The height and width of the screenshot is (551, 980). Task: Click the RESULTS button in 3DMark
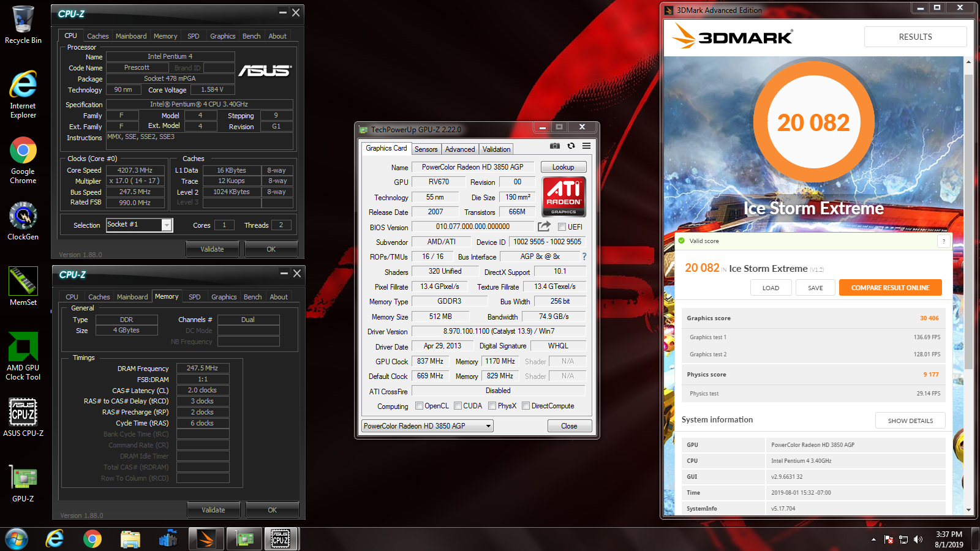tap(915, 37)
